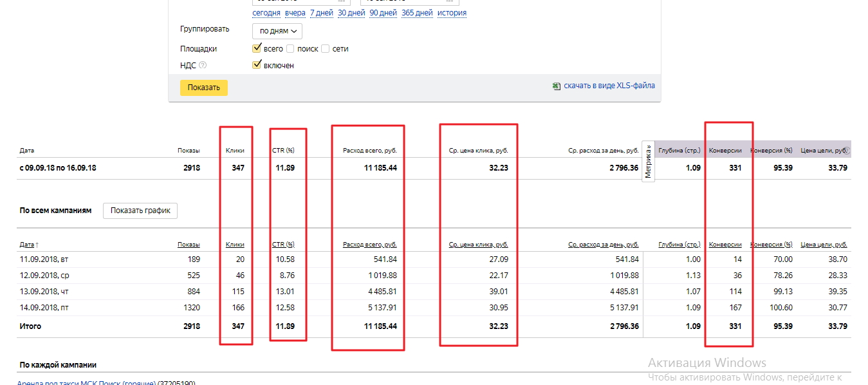Sort by underlined 'Конверсии' column header
This screenshot has height=385, width=868.
pyautogui.click(x=725, y=245)
